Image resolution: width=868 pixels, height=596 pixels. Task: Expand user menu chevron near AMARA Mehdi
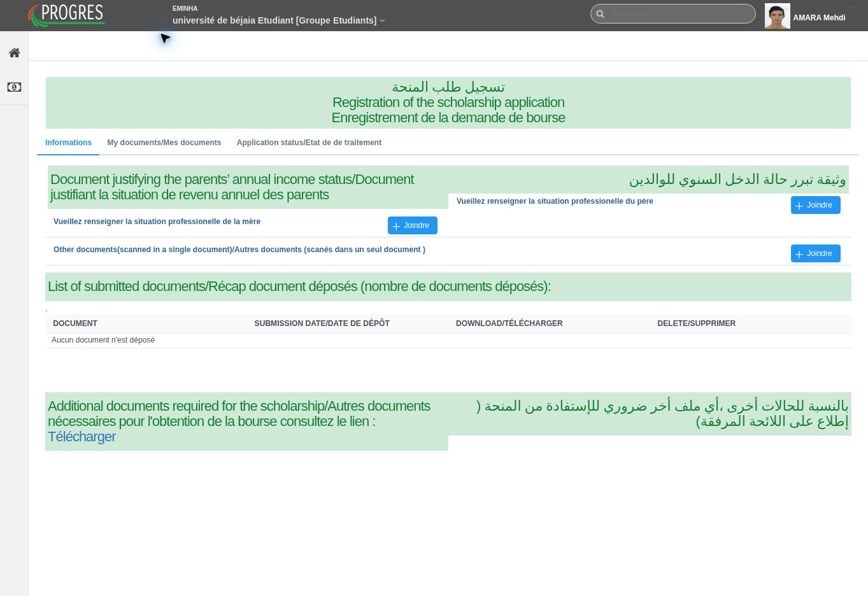tap(850, 8)
